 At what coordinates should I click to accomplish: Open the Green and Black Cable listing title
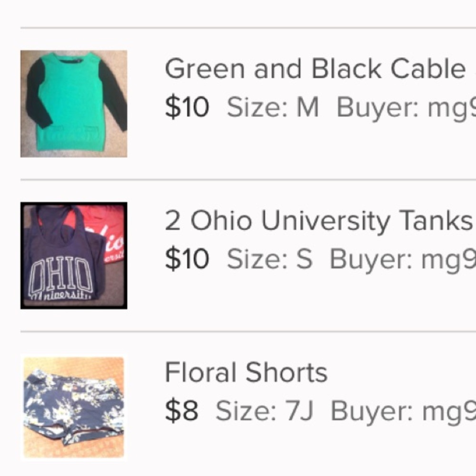pos(314,69)
